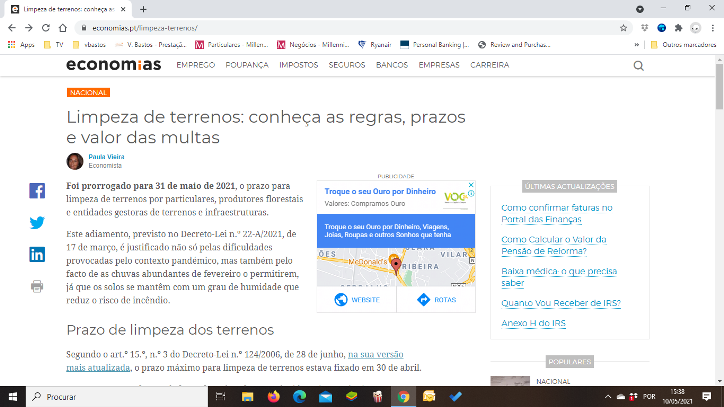Open a new browser tab
The image size is (724, 407).
tap(143, 9)
